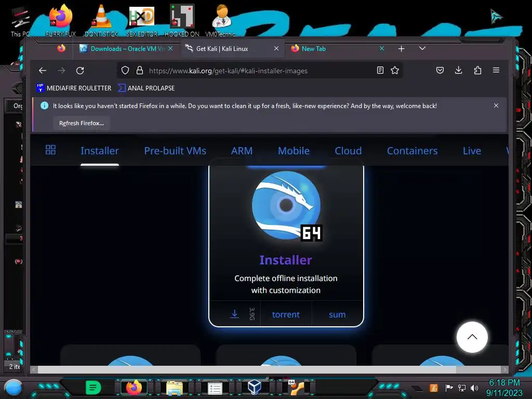Image resolution: width=532 pixels, height=399 pixels.
Task: Select the Pre-built VMs section tab
Action: (175, 151)
